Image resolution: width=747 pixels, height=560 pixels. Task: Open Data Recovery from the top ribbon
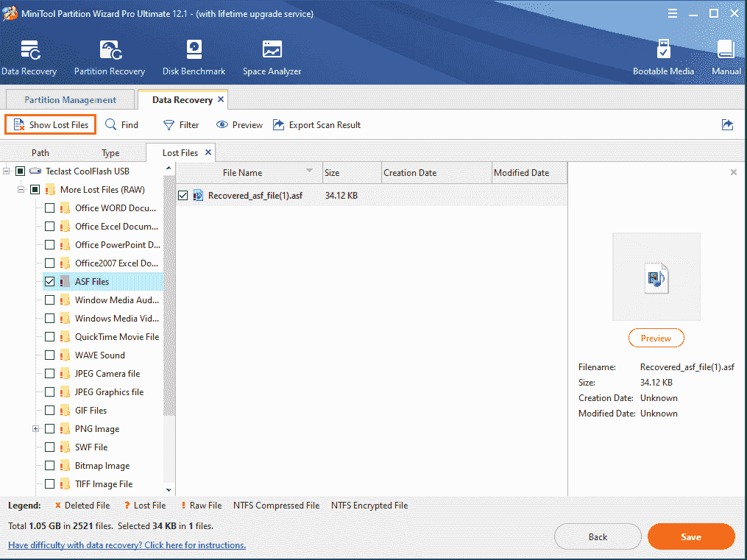pyautogui.click(x=29, y=58)
